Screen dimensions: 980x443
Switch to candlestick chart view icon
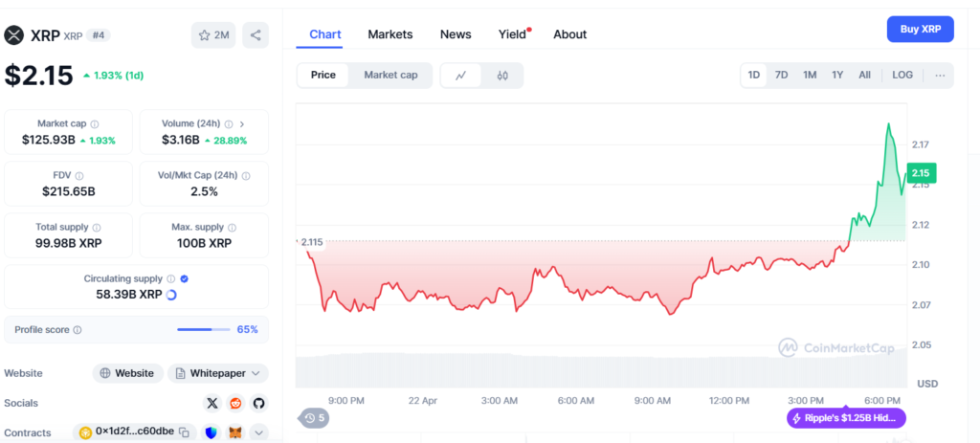pyautogui.click(x=502, y=76)
